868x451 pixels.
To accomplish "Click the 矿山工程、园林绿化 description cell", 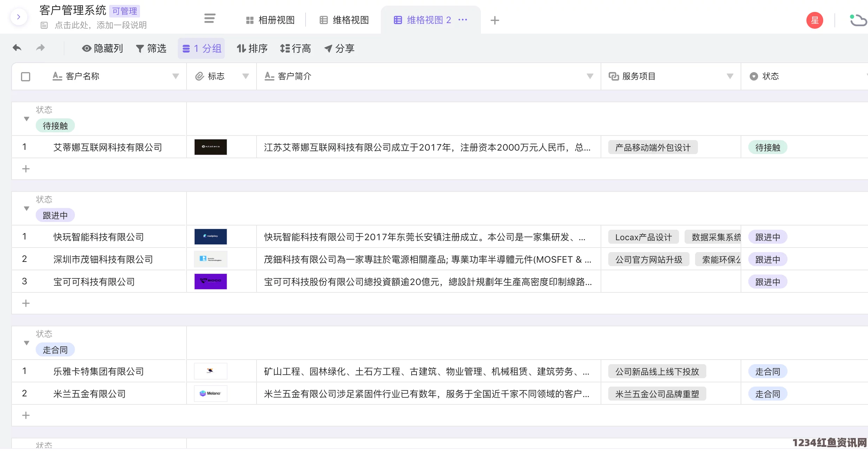I will tap(429, 371).
